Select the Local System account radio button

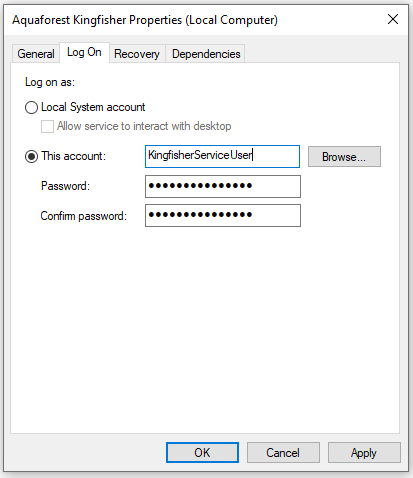[x=31, y=108]
